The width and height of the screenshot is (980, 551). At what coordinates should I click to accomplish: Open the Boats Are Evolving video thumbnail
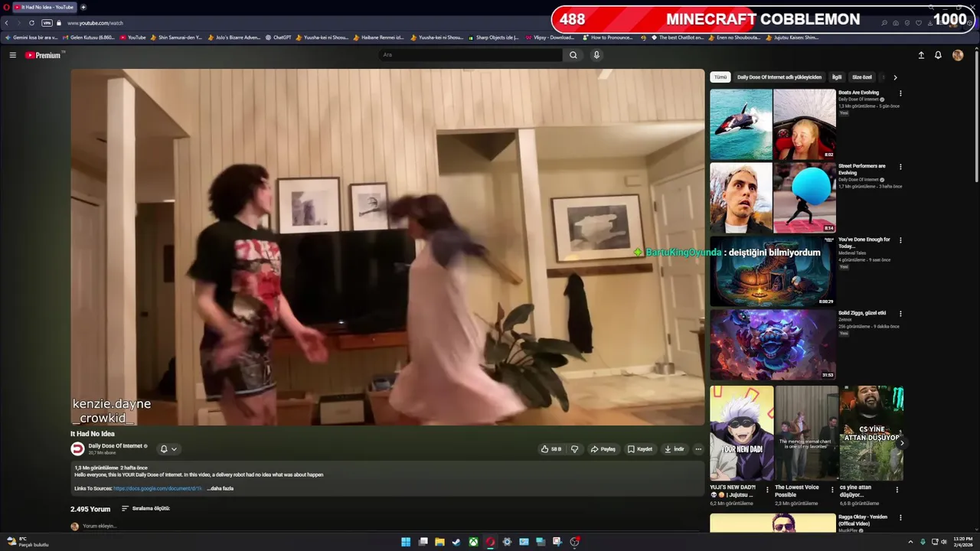pyautogui.click(x=773, y=124)
